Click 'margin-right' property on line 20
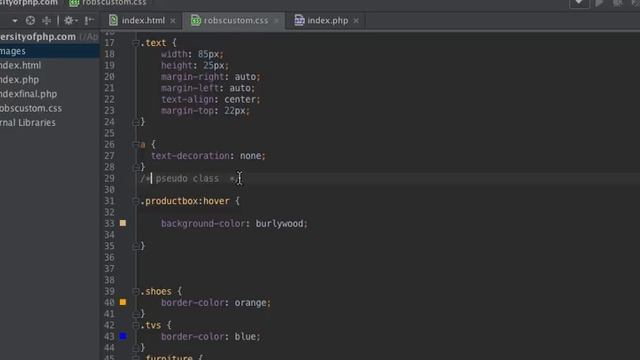 coord(193,77)
